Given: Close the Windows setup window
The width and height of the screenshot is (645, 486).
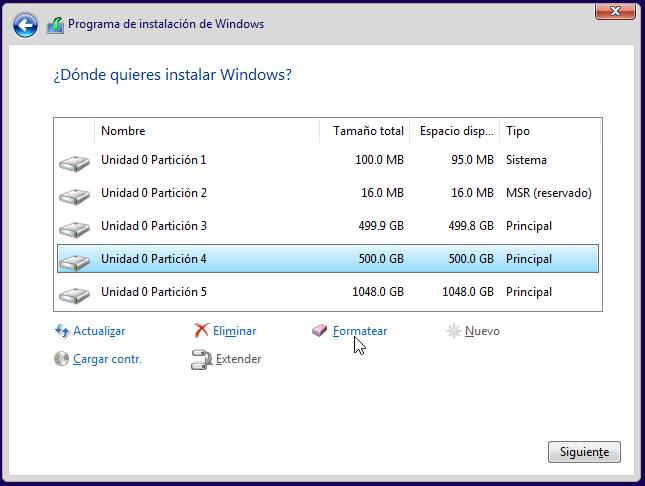Looking at the screenshot, I should (x=615, y=11).
